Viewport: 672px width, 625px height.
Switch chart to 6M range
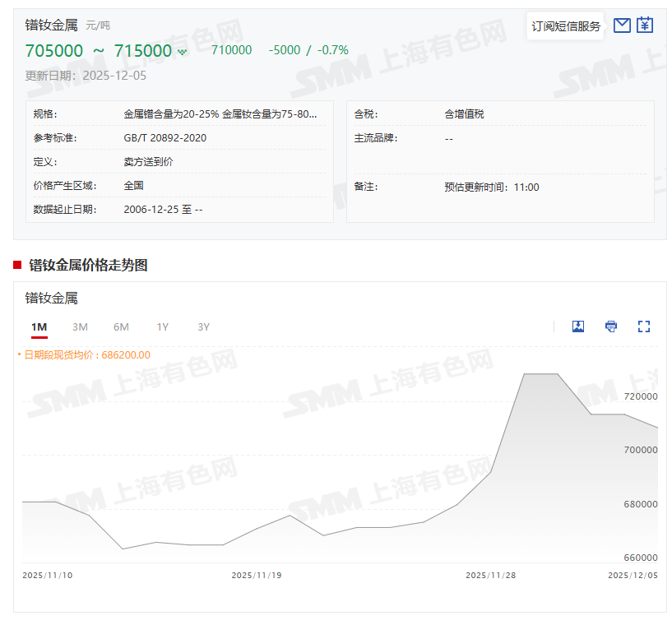click(121, 327)
